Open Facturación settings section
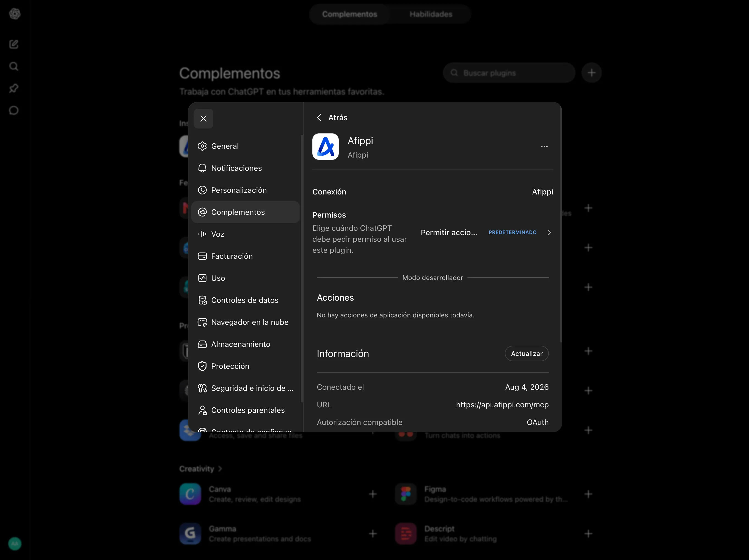 pos(245,256)
